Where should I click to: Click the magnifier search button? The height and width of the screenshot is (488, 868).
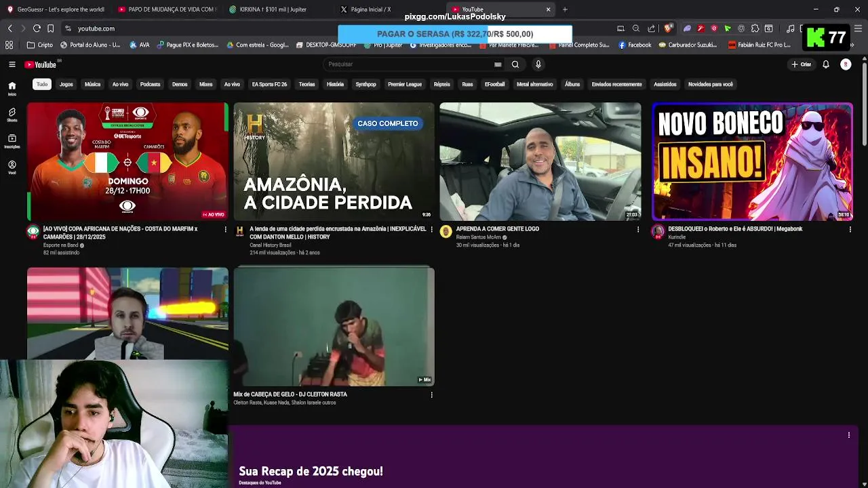(515, 64)
